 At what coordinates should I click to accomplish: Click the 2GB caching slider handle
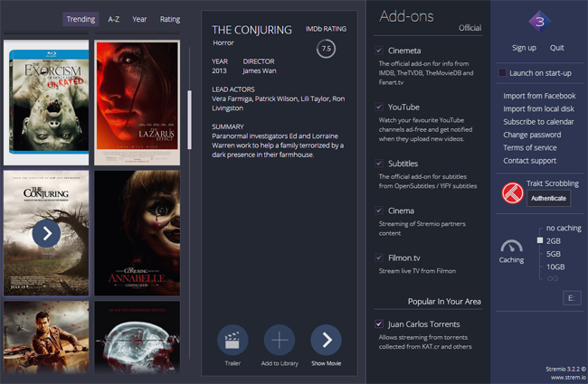[x=540, y=240]
